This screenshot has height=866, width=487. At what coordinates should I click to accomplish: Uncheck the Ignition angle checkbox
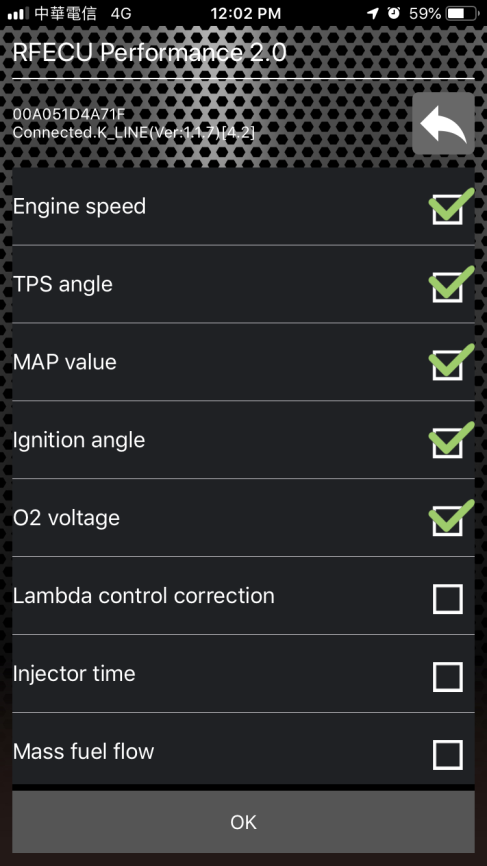tap(448, 442)
